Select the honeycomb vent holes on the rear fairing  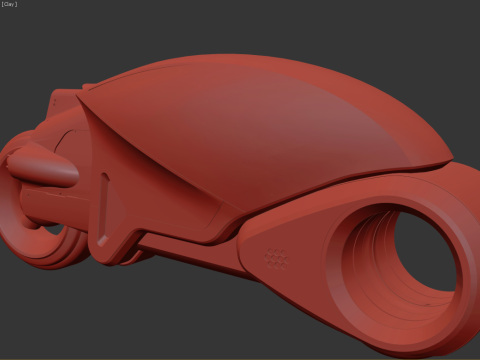277,259
